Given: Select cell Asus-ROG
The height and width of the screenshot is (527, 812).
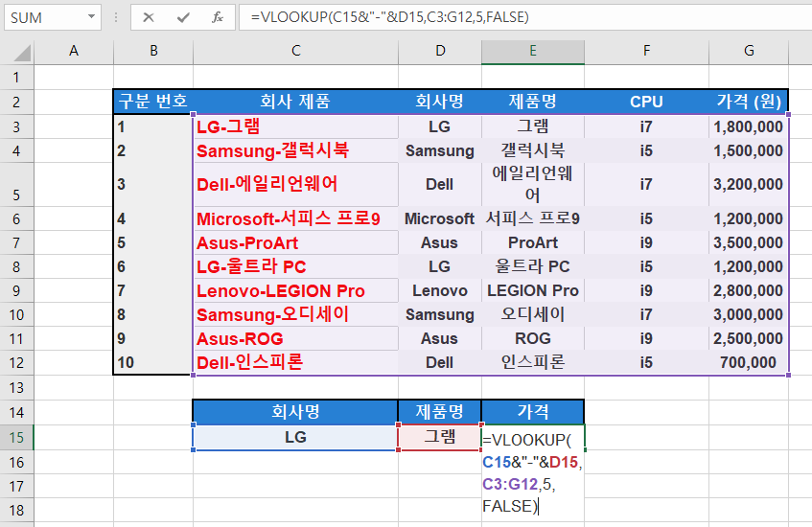Looking at the screenshot, I should click(x=295, y=338).
